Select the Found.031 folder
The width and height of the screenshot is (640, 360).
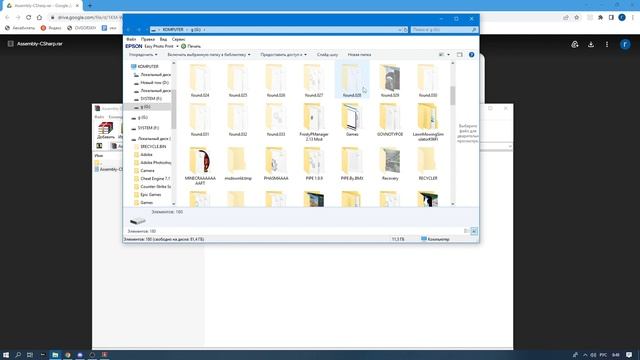click(200, 120)
